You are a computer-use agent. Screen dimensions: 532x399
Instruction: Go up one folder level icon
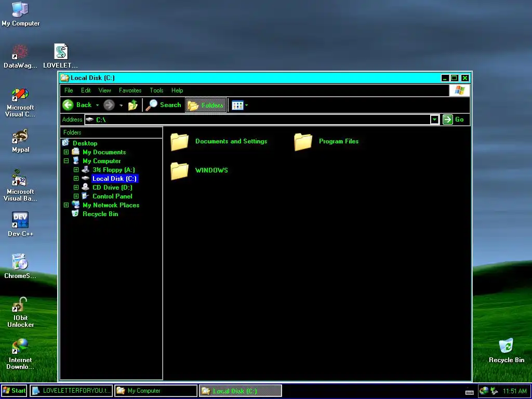[132, 105]
